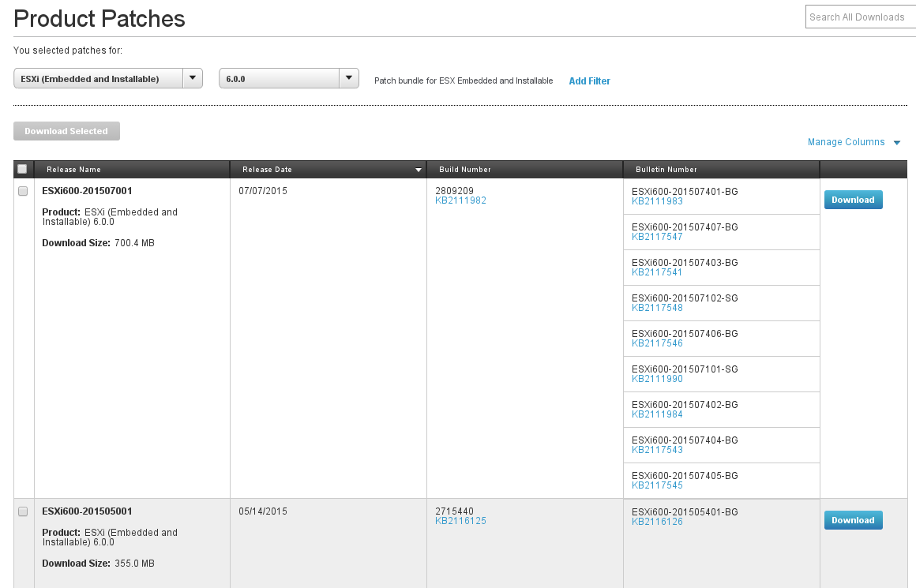Open the KB2117543 bulletin link

[x=657, y=450]
